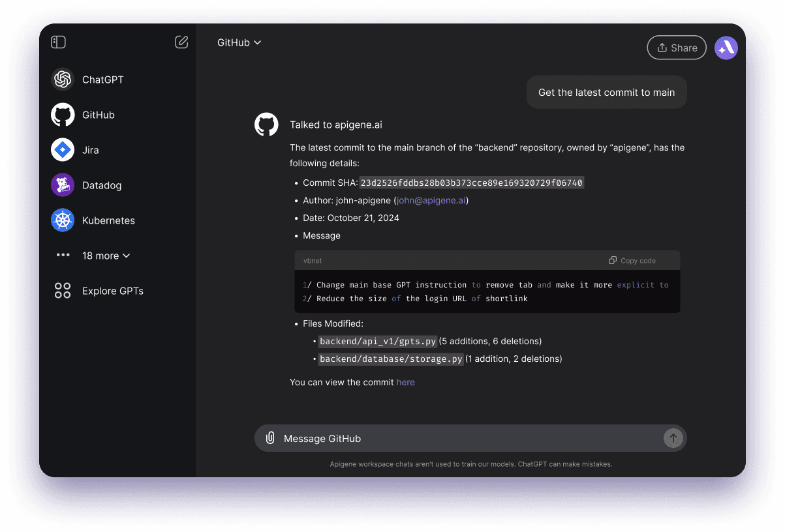Click the 'Message' bullet label
Viewport: 785px width, 532px height.
click(322, 235)
